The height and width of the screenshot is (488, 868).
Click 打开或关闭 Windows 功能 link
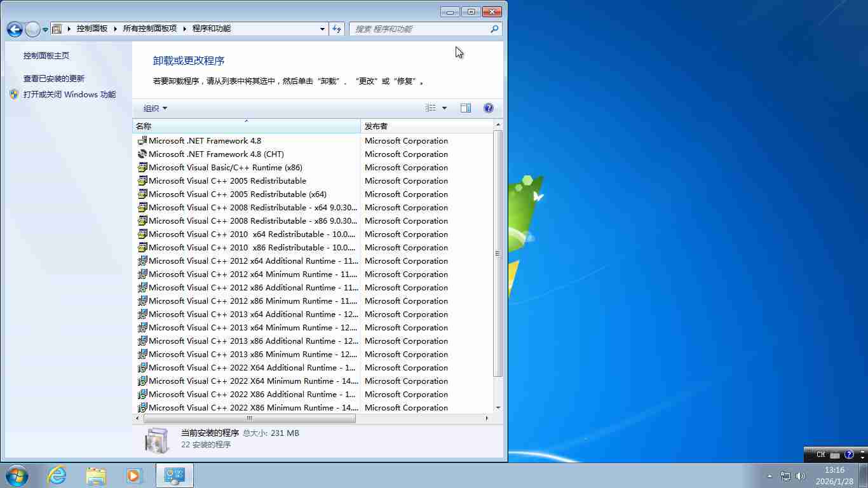click(x=69, y=95)
